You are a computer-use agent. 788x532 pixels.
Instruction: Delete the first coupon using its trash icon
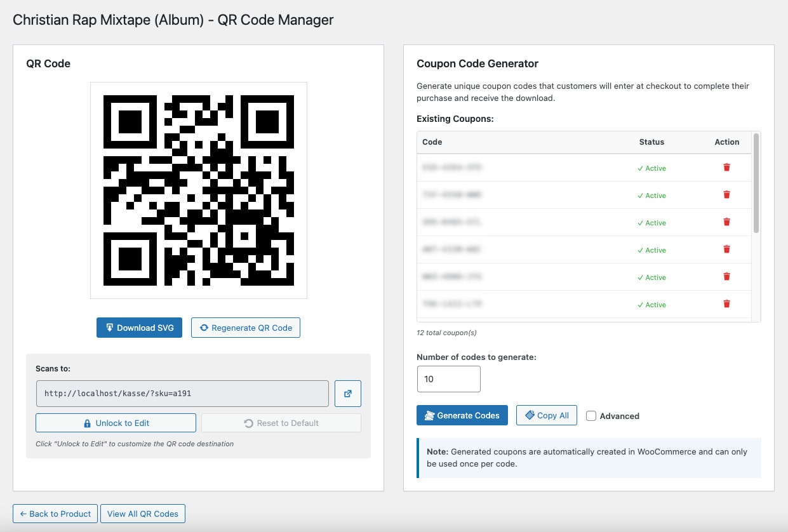tap(726, 168)
